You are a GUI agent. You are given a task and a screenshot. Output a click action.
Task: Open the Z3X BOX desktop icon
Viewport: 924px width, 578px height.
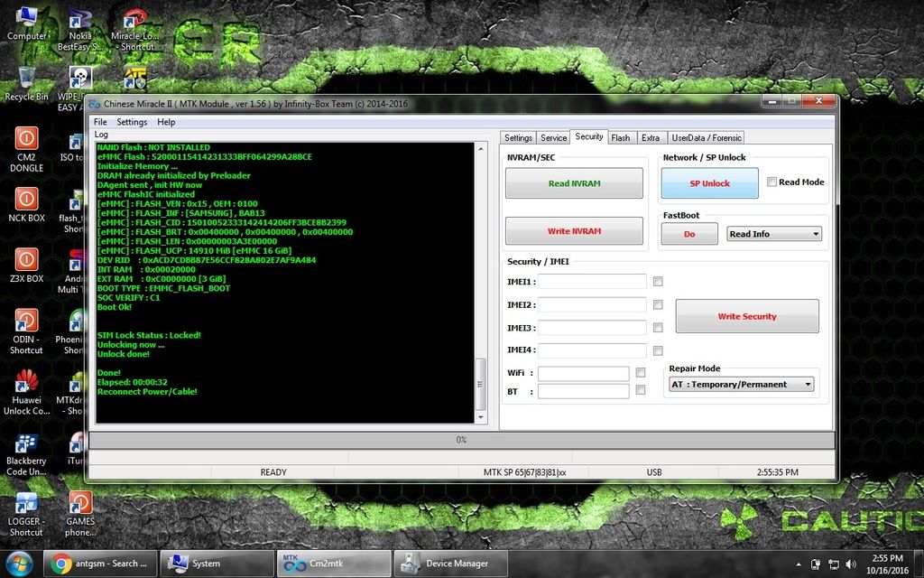(x=26, y=261)
